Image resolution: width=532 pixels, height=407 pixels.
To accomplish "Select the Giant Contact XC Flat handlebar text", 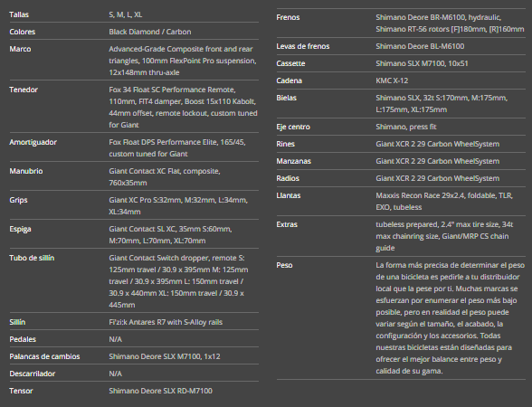I will 165,176.
